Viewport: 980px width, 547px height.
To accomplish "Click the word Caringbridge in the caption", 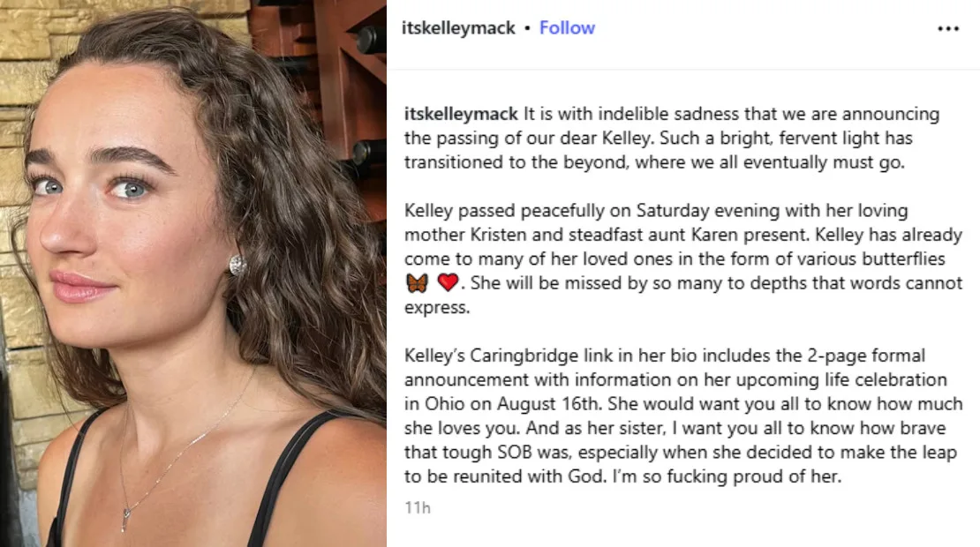I will click(511, 356).
